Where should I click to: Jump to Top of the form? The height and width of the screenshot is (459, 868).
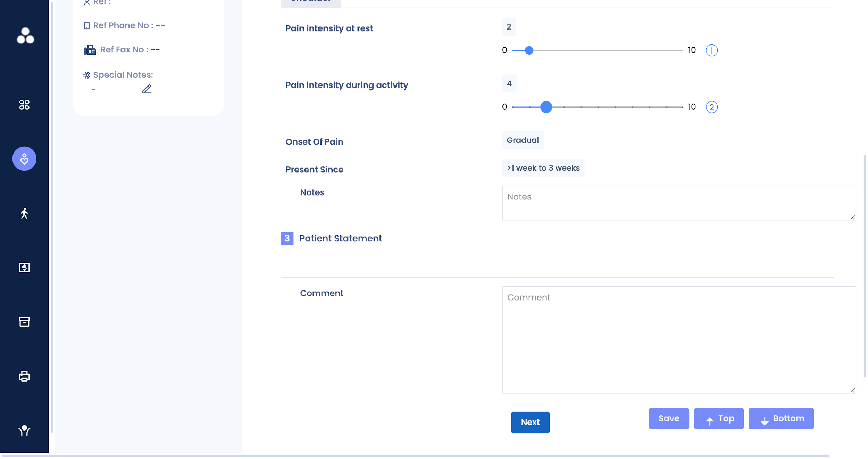pos(718,419)
